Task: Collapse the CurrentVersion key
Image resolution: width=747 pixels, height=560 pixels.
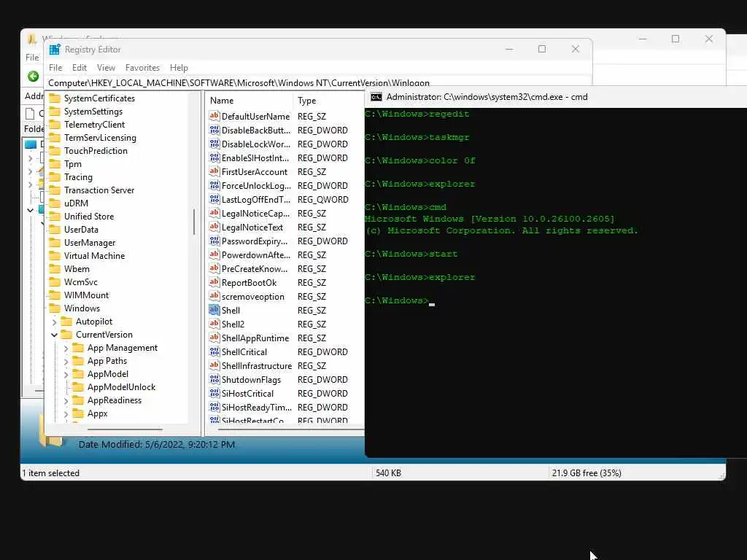Action: 54,335
